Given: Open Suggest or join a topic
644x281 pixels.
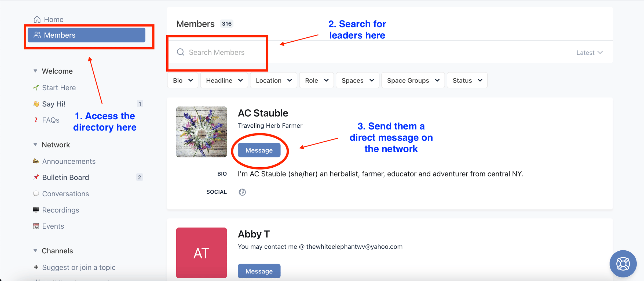Looking at the screenshot, I should click(79, 267).
